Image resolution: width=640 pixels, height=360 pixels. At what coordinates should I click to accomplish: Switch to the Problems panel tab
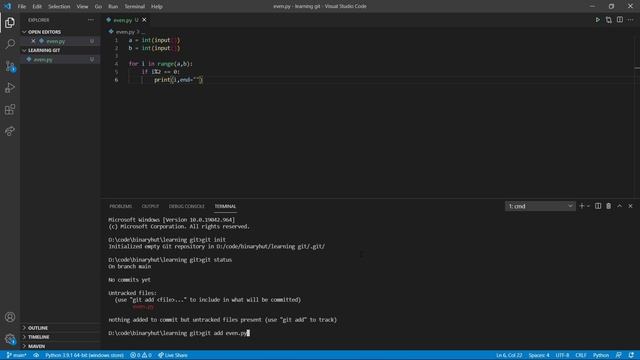[120, 206]
